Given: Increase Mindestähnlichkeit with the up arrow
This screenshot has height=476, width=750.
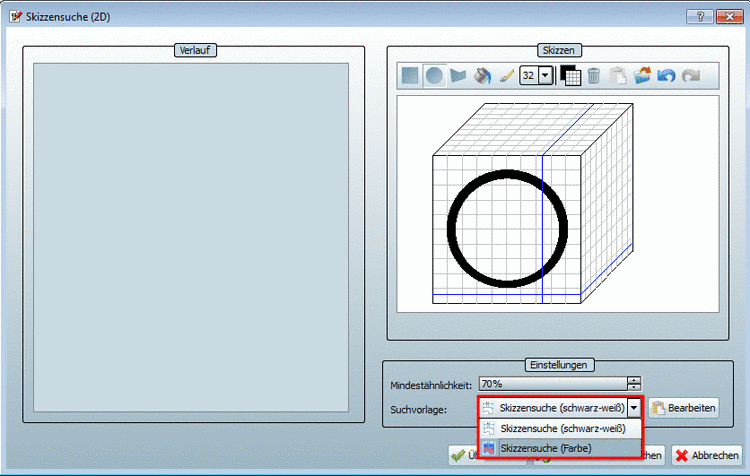Looking at the screenshot, I should [634, 380].
